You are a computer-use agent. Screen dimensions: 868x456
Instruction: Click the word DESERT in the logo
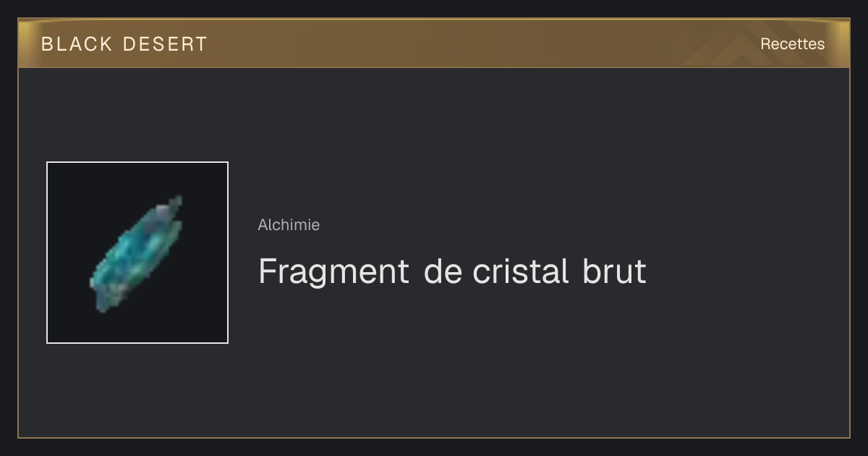click(165, 44)
